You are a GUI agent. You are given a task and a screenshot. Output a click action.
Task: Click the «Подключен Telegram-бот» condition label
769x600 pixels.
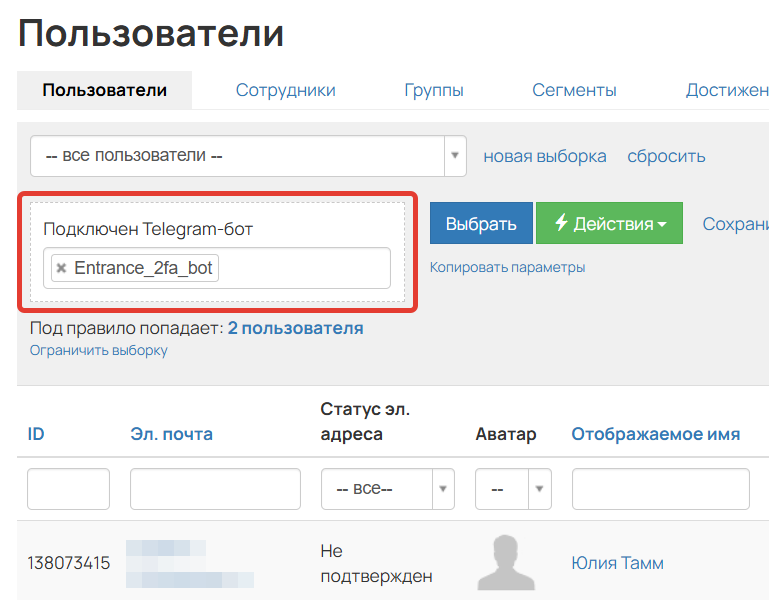pos(148,229)
